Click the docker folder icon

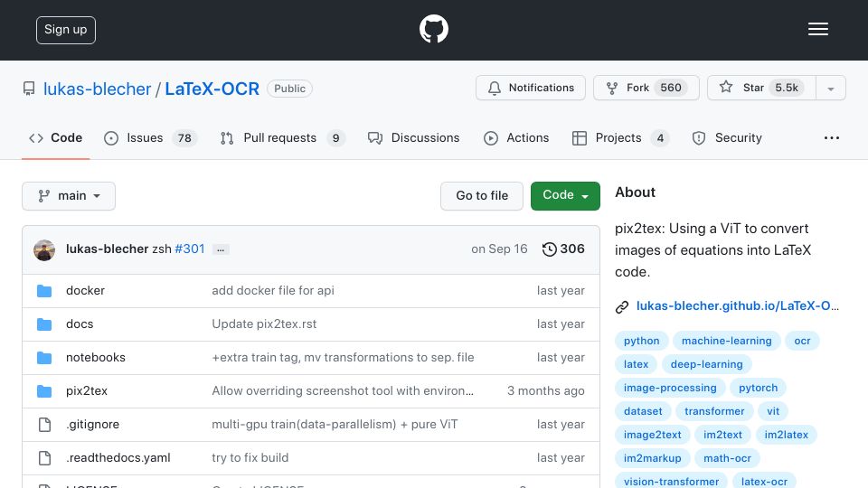[x=44, y=291]
